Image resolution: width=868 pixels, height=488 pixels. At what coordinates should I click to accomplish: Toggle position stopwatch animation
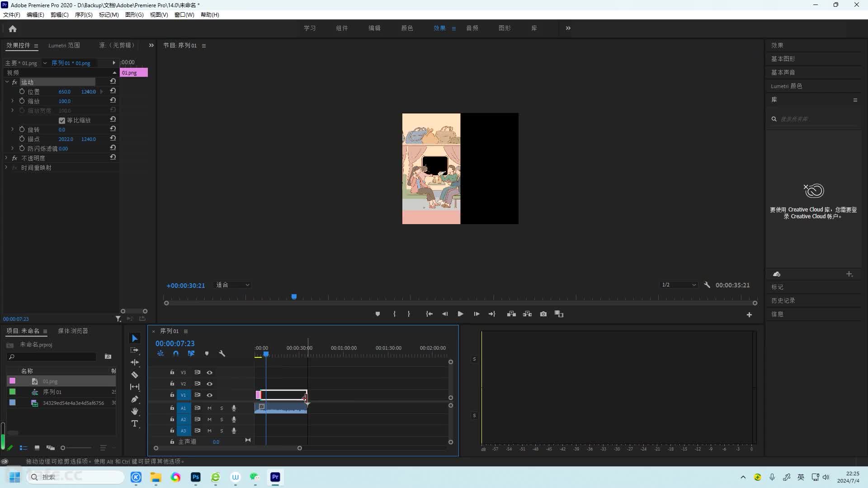pos(22,91)
